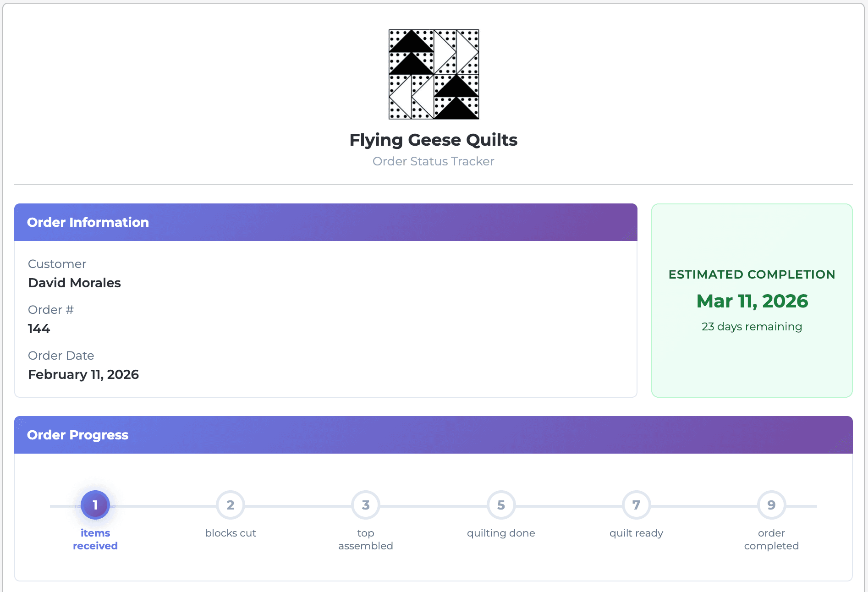Click the order number 144
868x592 pixels.
point(39,329)
